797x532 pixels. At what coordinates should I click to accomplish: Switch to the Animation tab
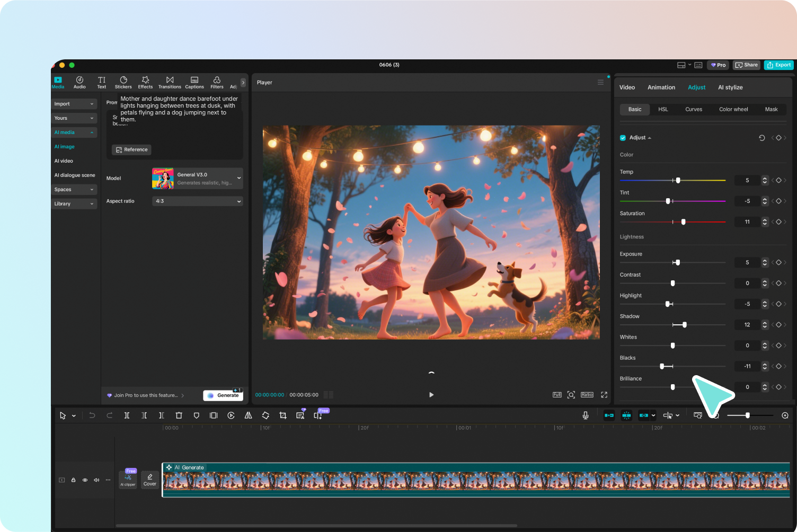661,87
